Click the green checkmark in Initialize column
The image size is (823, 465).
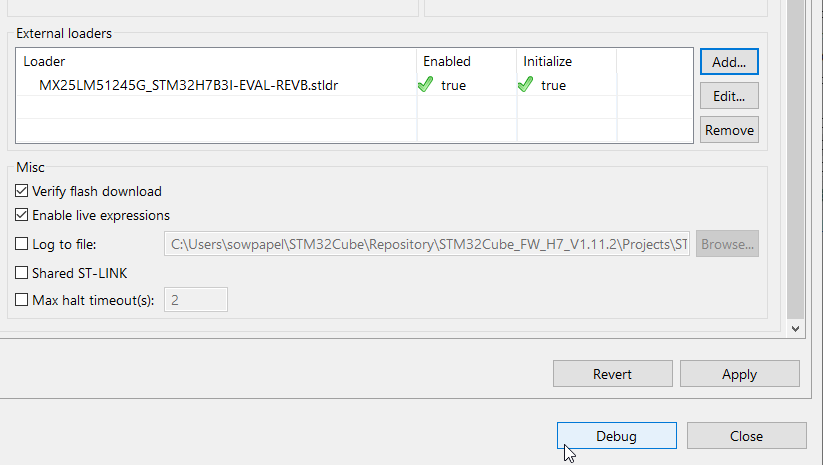(x=525, y=84)
